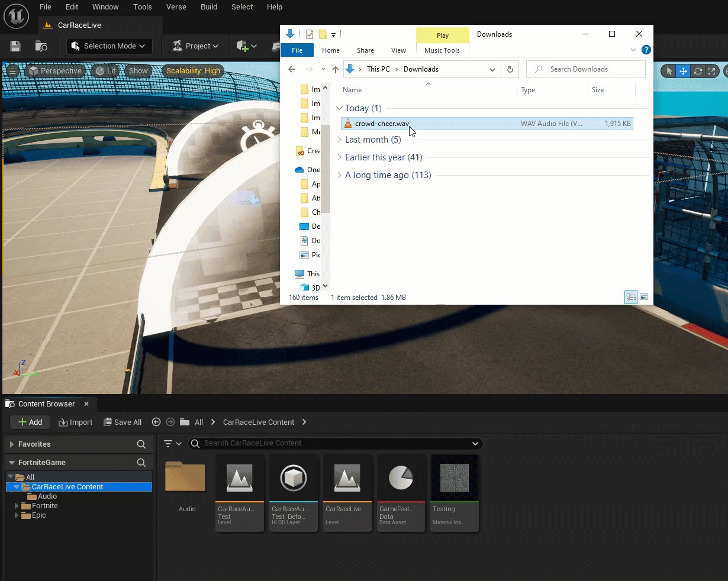Switch to the Explorer View ribbon tab

399,50
